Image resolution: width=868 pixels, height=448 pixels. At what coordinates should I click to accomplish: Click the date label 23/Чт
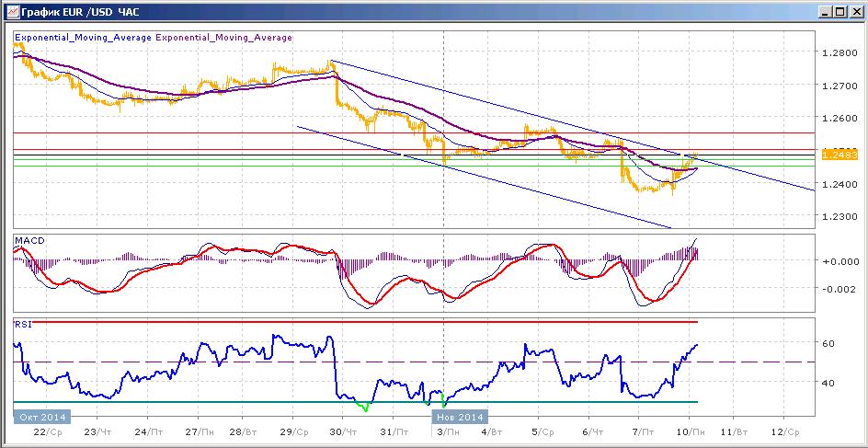tap(99, 432)
